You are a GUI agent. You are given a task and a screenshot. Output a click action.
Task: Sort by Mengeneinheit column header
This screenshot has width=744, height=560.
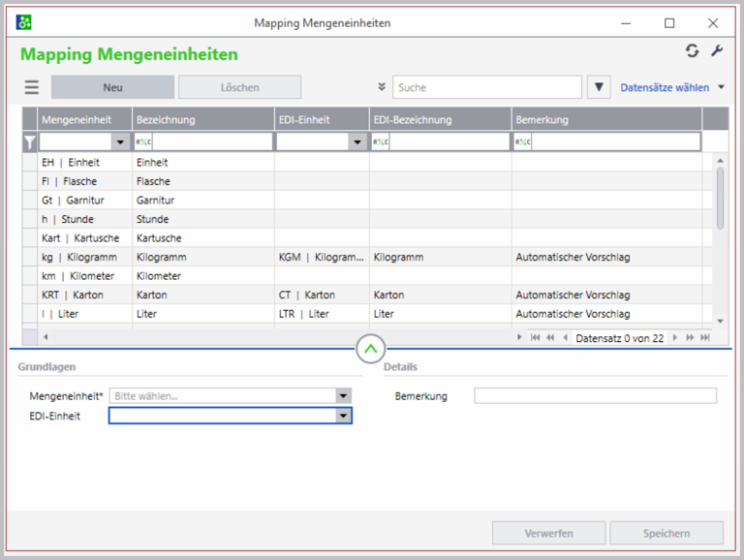(x=85, y=119)
